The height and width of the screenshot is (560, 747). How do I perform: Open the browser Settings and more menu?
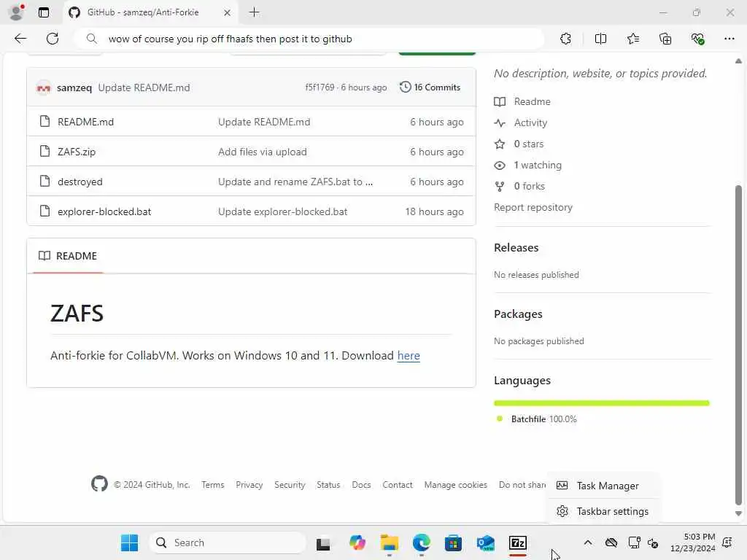729,39
